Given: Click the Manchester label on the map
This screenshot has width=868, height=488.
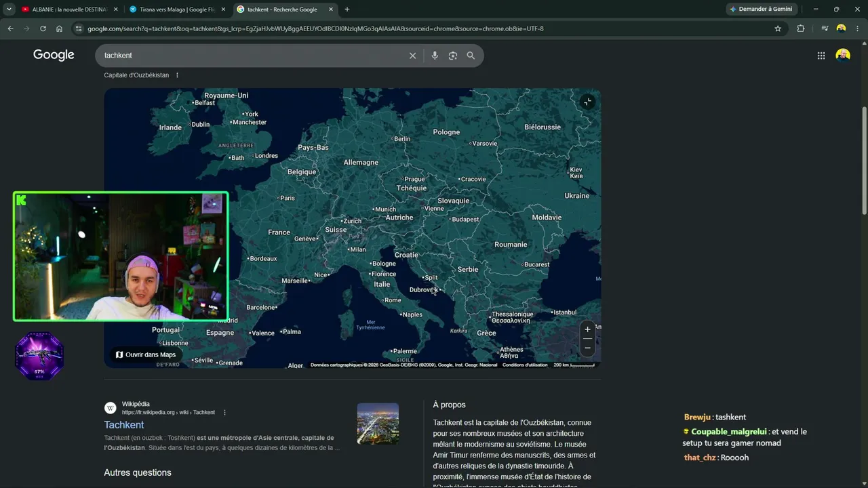Looking at the screenshot, I should 249,122.
